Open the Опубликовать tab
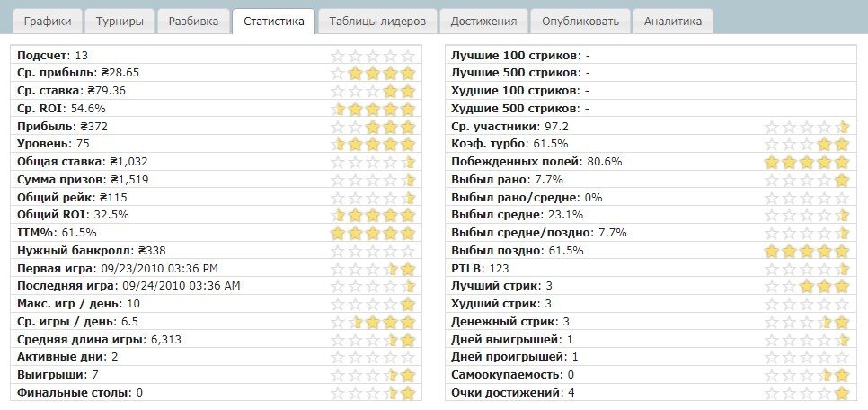 (x=580, y=22)
